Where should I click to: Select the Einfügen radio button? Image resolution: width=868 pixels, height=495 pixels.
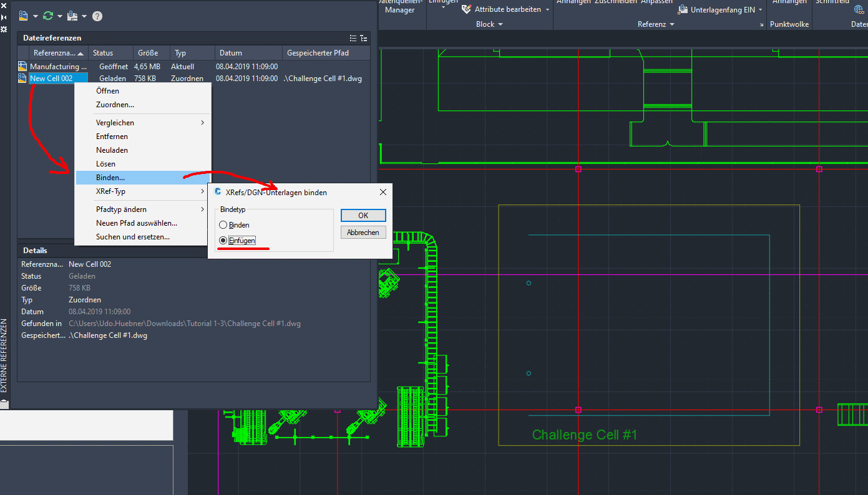[223, 241]
